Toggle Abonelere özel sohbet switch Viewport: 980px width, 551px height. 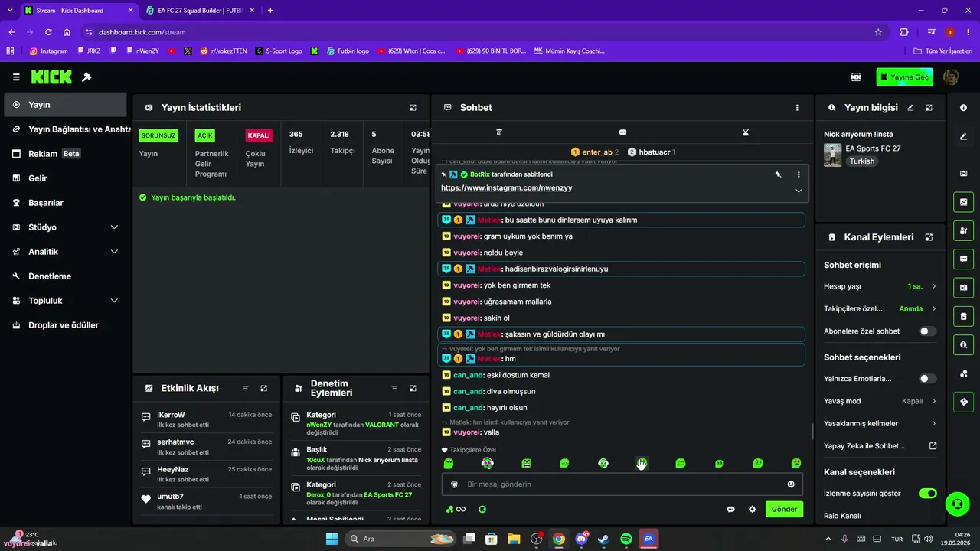click(927, 331)
